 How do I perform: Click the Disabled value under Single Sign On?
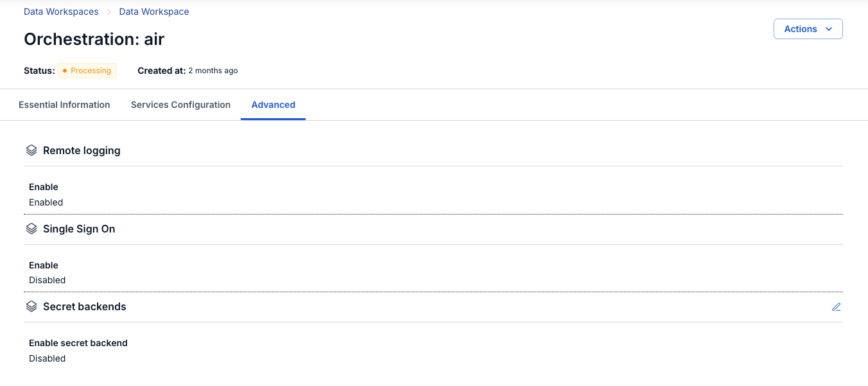pyautogui.click(x=48, y=280)
